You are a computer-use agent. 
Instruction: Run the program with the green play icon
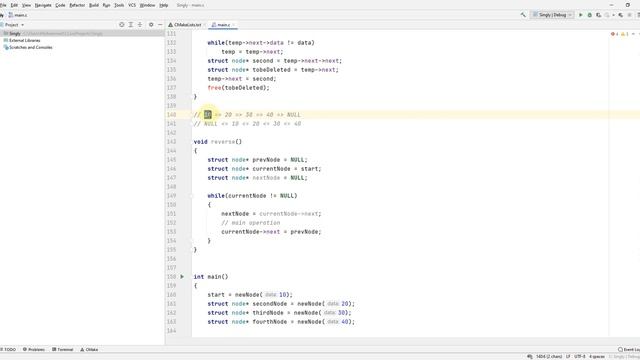(580, 15)
